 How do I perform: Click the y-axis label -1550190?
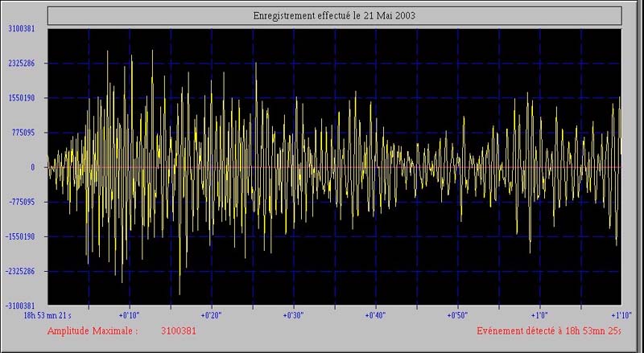coord(20,236)
